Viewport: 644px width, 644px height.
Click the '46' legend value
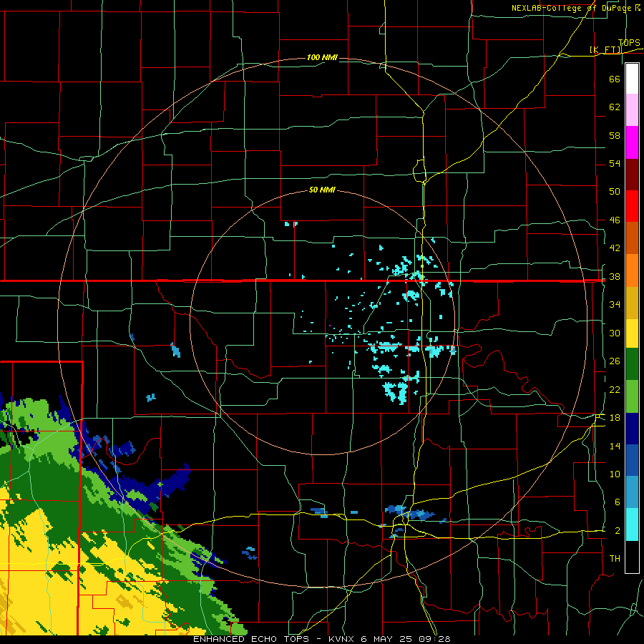[615, 220]
